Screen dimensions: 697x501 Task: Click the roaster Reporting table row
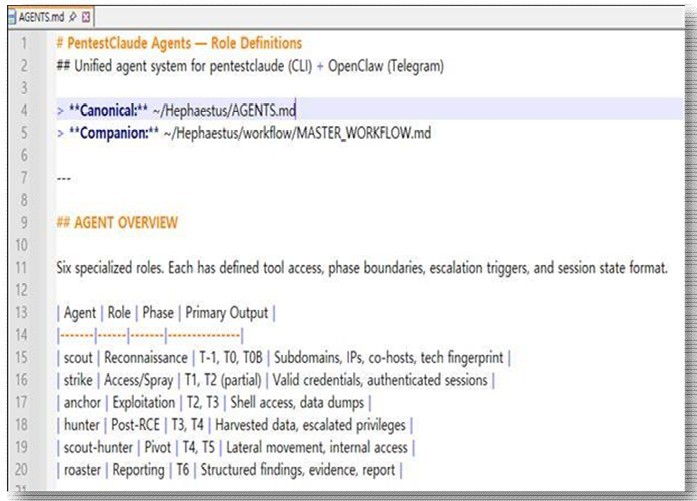[x=230, y=470]
